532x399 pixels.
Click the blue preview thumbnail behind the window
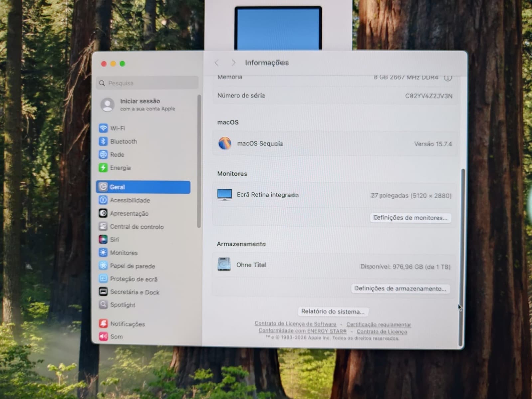[278, 28]
